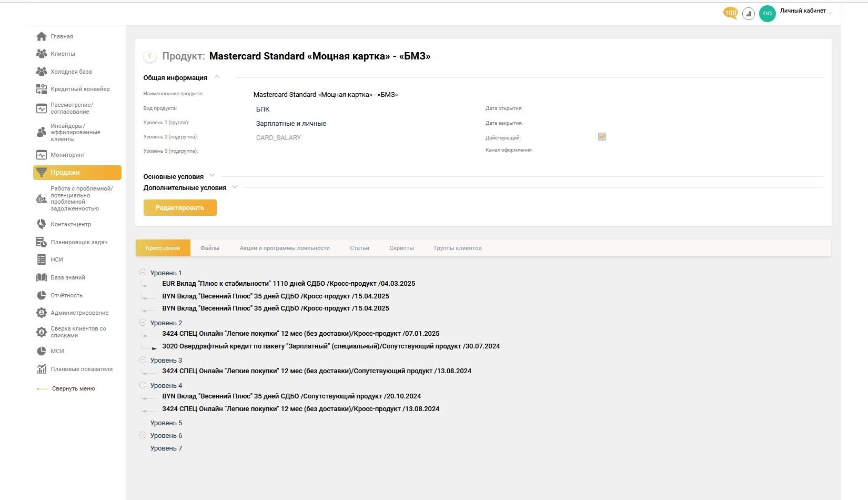The image size is (868, 500).
Task: Select 3424 СПЕЦ Онлайн Кросс-продукт 13.08.2024
Action: pyautogui.click(x=301, y=409)
